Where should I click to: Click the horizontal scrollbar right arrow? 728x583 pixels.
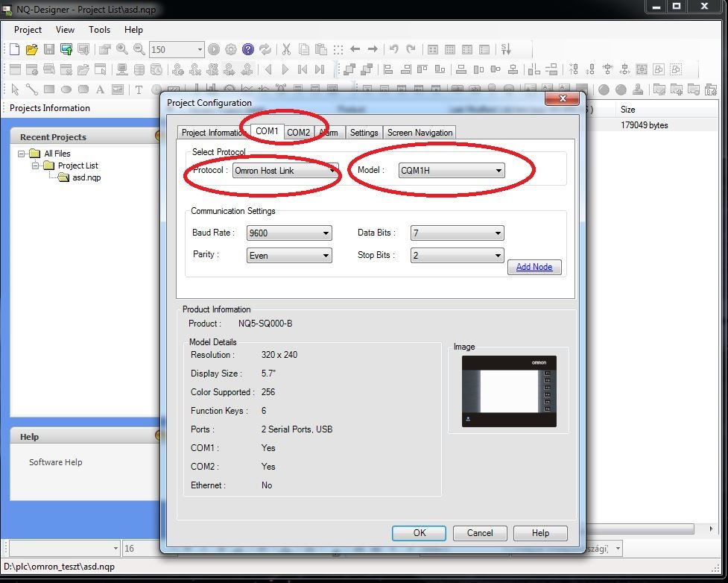(712, 529)
